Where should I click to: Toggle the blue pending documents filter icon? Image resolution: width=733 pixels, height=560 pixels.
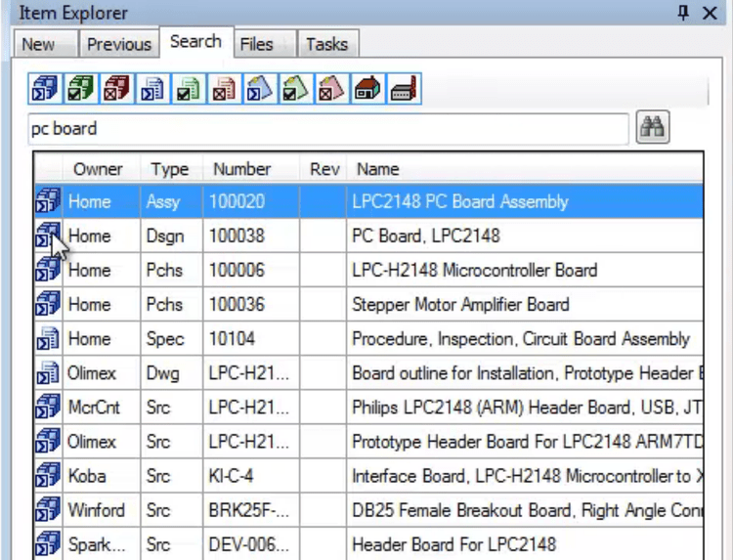tap(152, 88)
